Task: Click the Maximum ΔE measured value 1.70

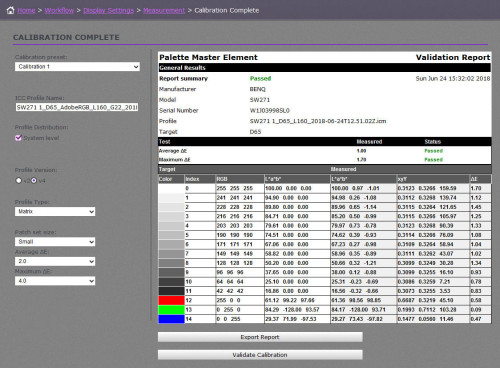Action: point(361,159)
